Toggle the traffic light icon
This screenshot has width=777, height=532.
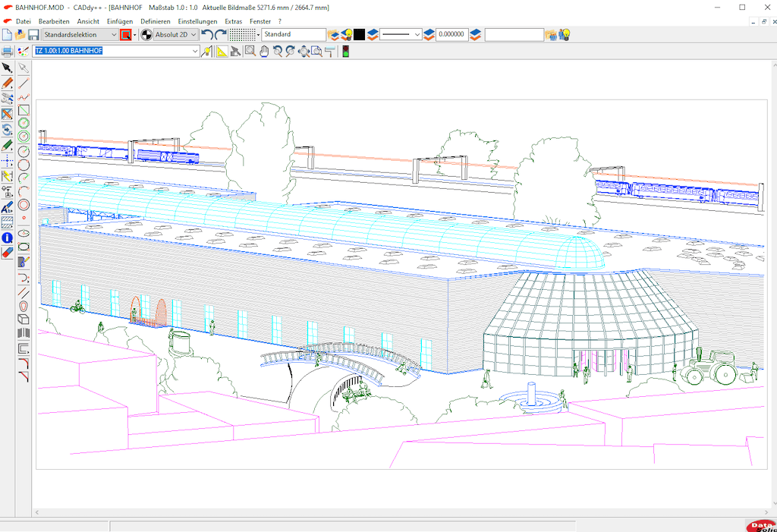pyautogui.click(x=345, y=52)
